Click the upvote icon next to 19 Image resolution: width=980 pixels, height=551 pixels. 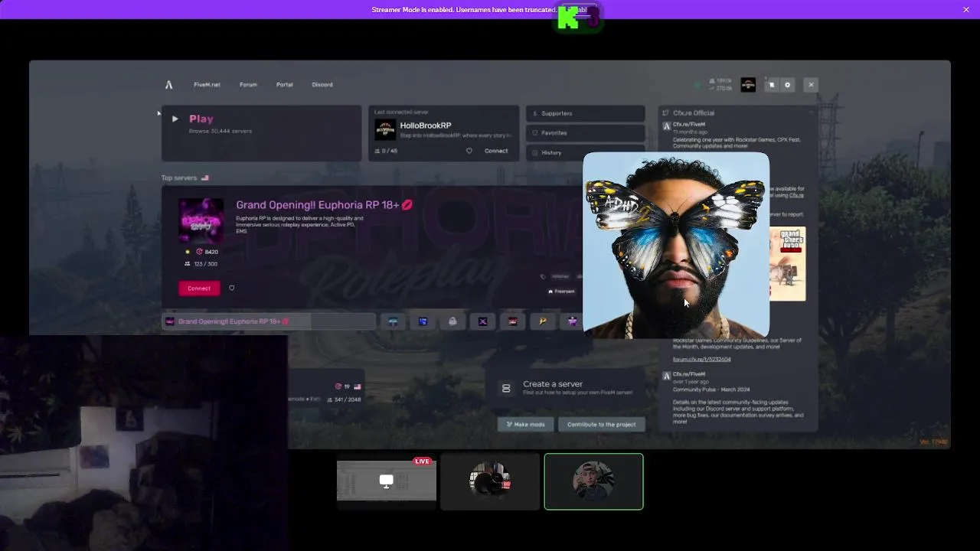(338, 386)
